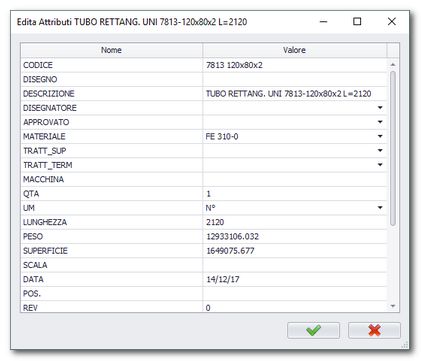
Task: Select the PESO value cell
Action: 295,237
